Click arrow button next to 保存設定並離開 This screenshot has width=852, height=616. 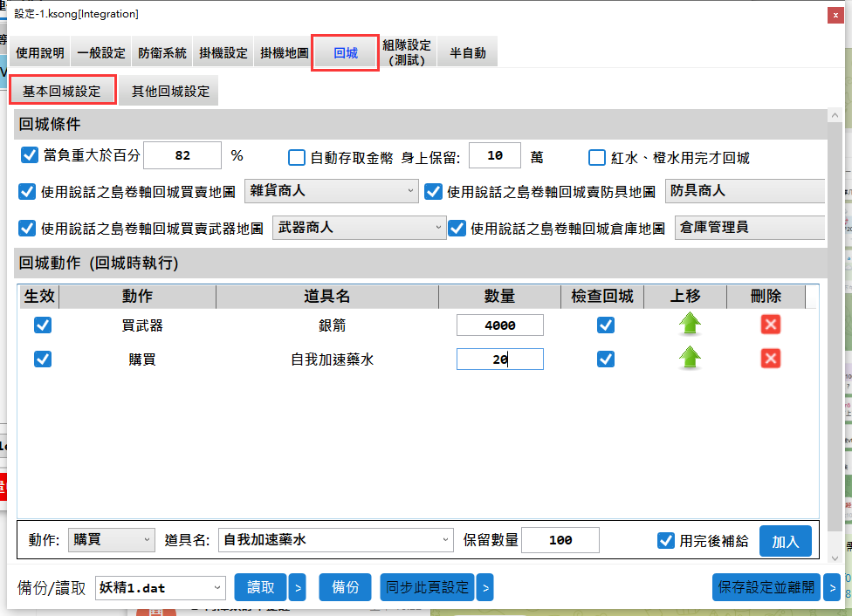(832, 588)
